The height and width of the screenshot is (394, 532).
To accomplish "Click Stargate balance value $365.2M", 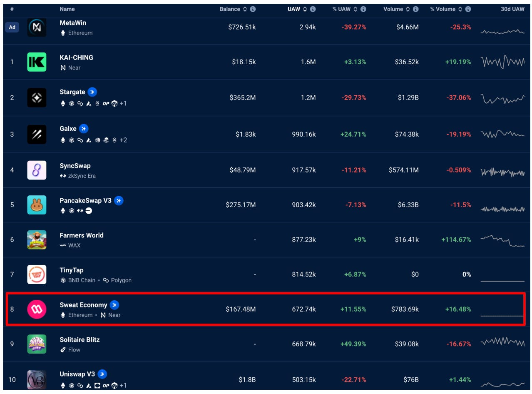I will [243, 97].
